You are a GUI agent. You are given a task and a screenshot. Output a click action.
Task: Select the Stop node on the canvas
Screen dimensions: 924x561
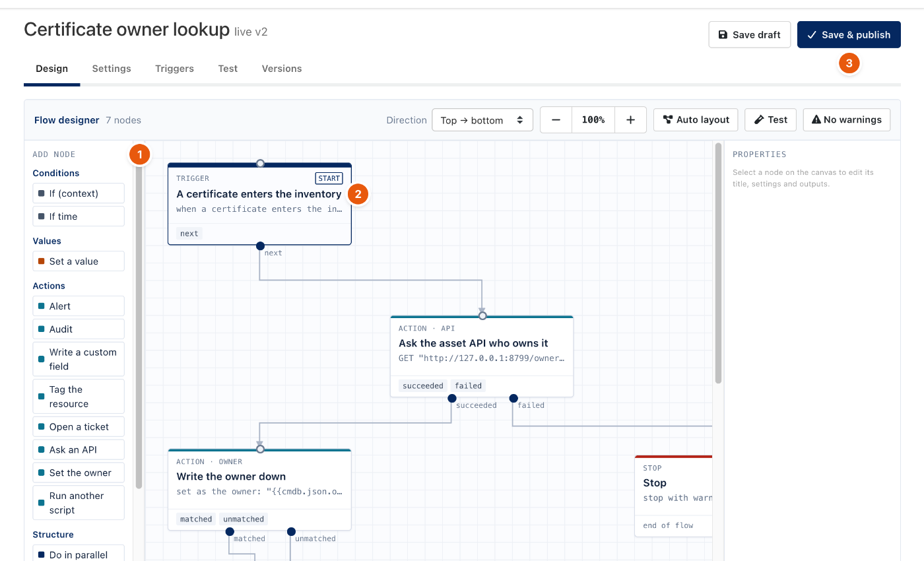pyautogui.click(x=674, y=496)
